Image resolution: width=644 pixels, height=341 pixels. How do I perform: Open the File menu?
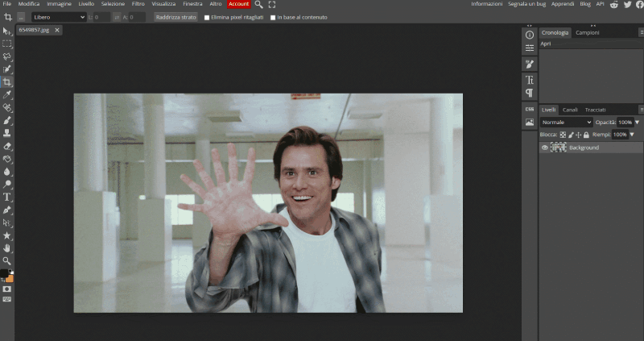point(7,4)
